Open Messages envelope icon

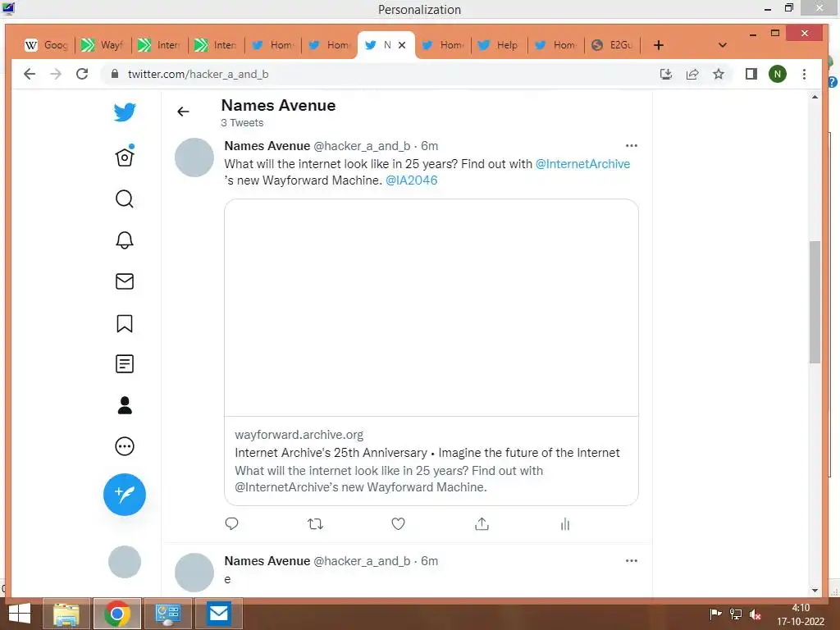tap(125, 281)
